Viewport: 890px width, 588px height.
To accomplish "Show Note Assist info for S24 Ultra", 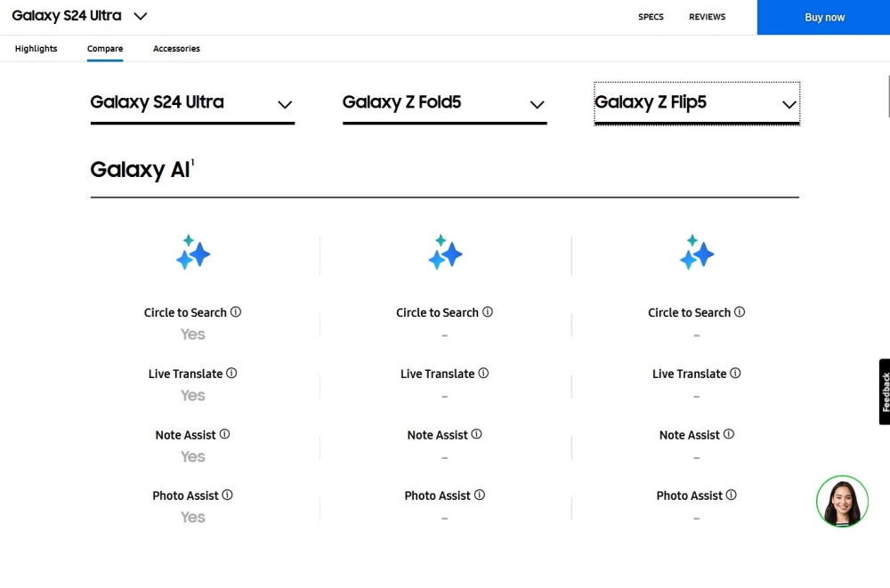I will click(x=225, y=434).
